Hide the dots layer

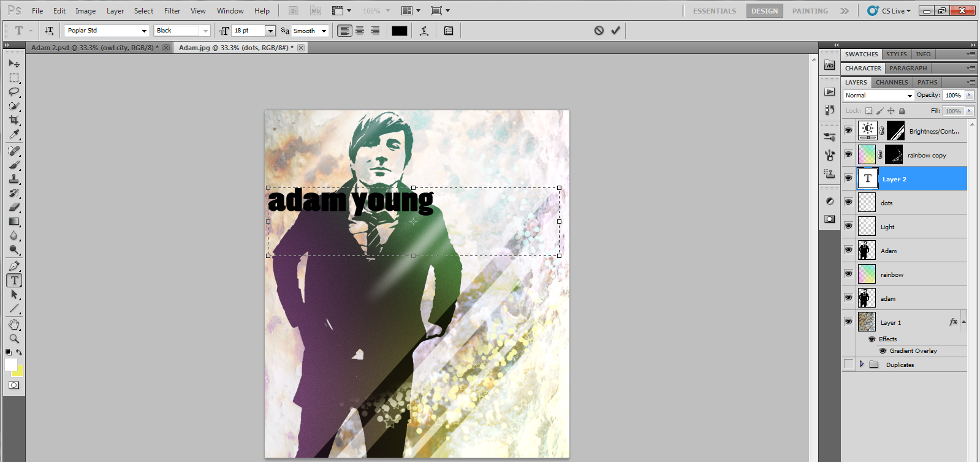848,202
